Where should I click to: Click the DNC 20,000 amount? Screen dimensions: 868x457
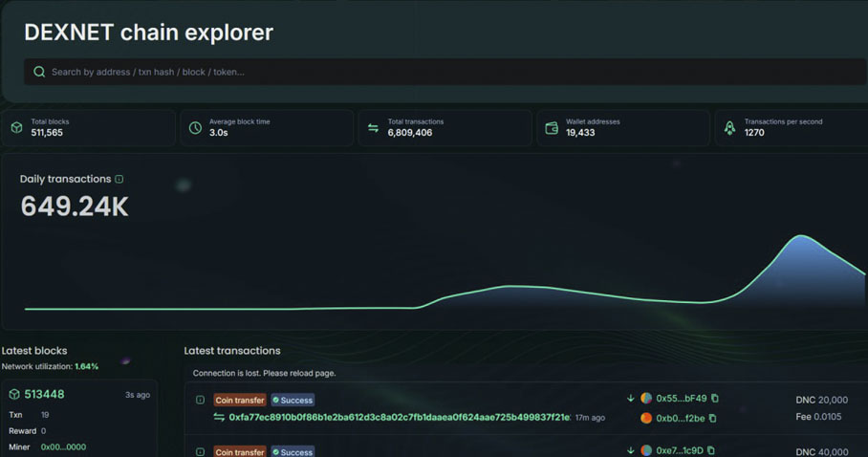(821, 400)
